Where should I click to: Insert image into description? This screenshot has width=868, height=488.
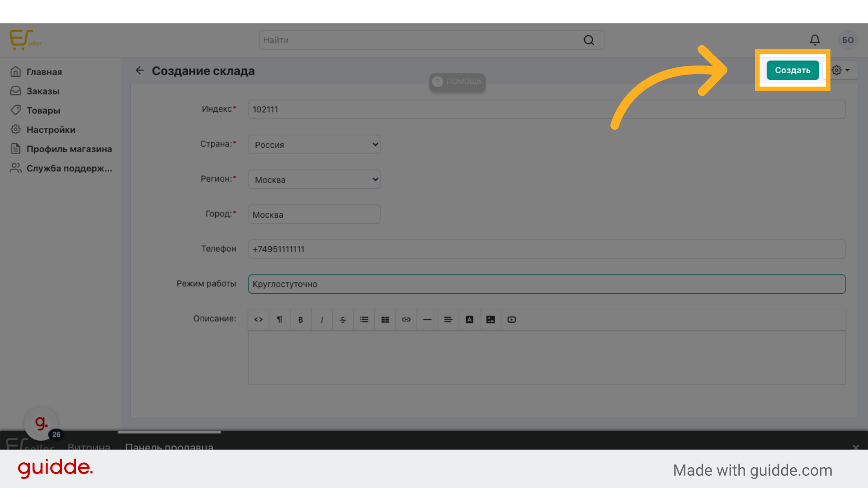coord(491,319)
